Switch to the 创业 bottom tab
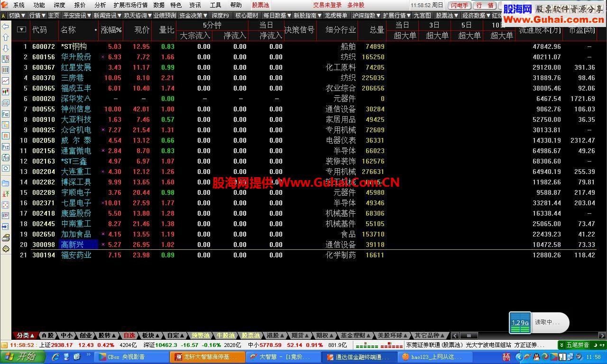Screen dimensions: 607x364 click(85, 336)
